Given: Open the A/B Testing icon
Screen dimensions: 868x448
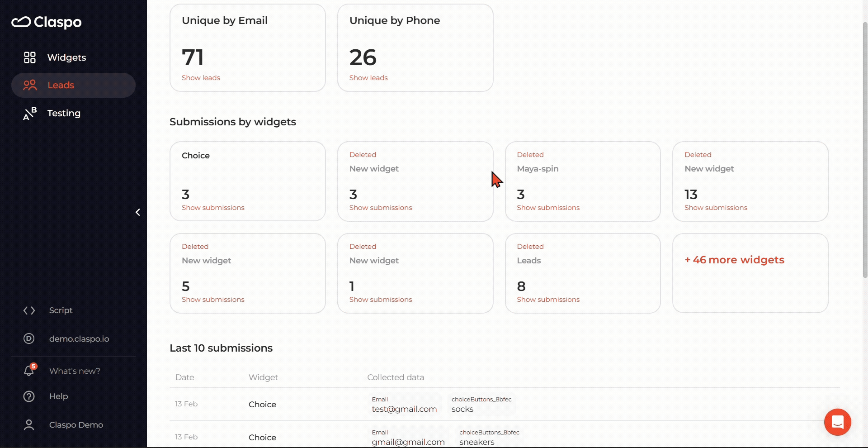Looking at the screenshot, I should (x=30, y=114).
